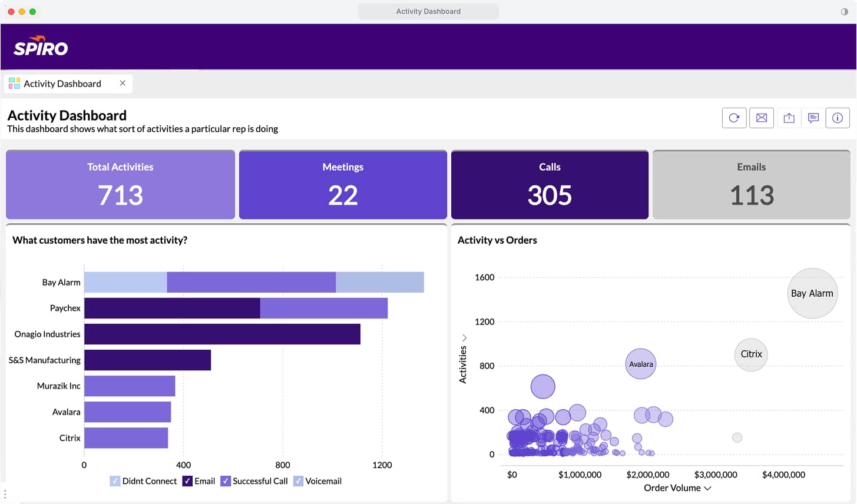
Task: Click 'What customers have the most activity?' title
Action: point(100,240)
